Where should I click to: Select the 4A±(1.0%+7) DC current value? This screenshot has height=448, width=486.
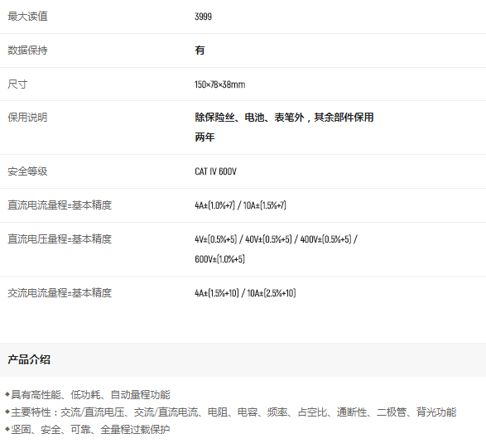point(214,205)
